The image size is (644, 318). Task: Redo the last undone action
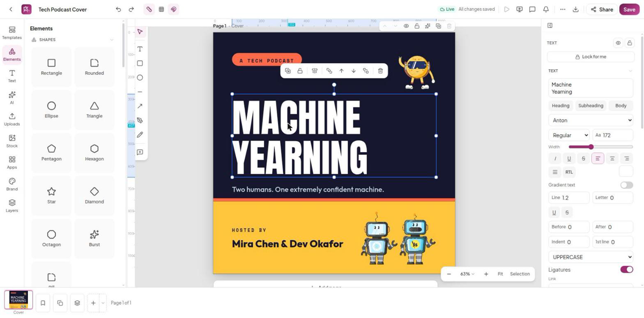point(131,9)
